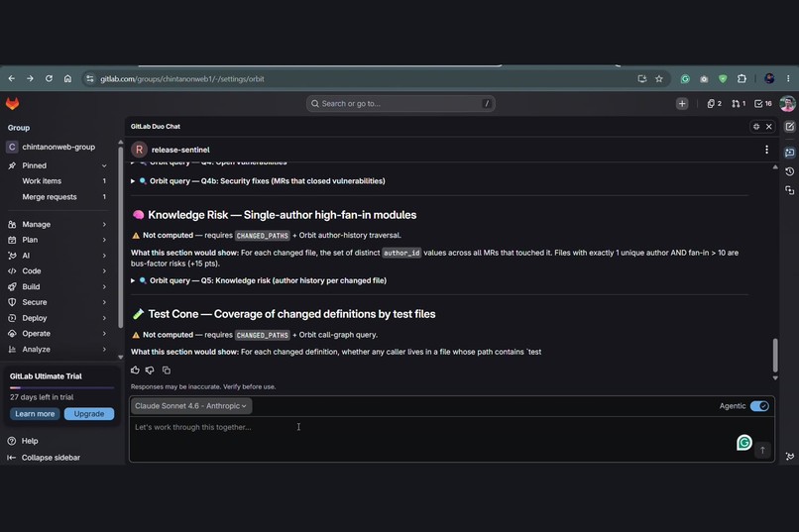
Task: Click the left sidebar scrollbar
Action: click(x=120, y=237)
